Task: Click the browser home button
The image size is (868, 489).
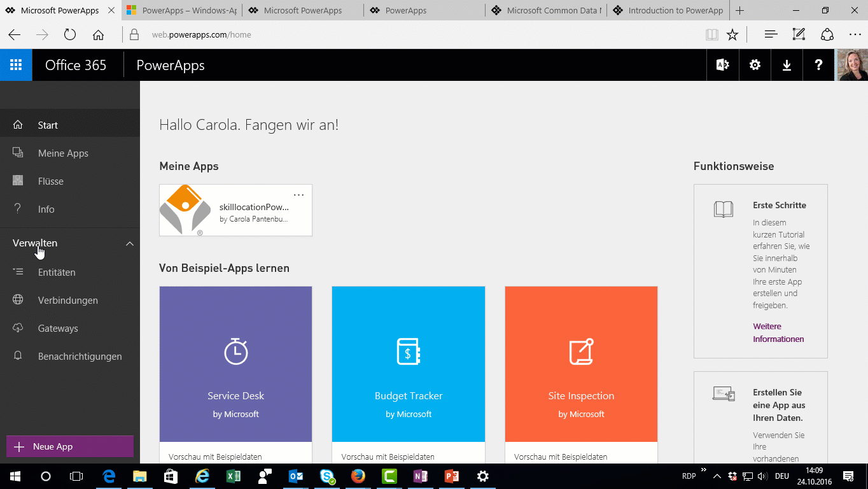Action: point(98,34)
